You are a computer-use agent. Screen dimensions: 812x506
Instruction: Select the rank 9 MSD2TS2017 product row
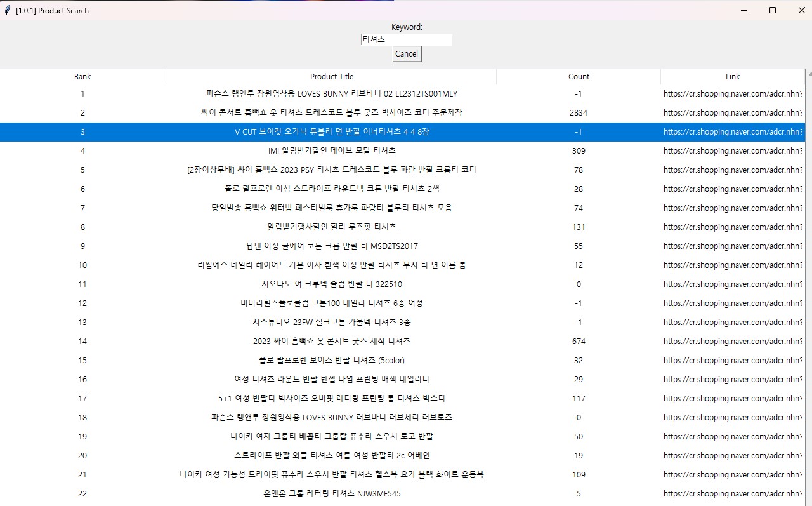[332, 246]
